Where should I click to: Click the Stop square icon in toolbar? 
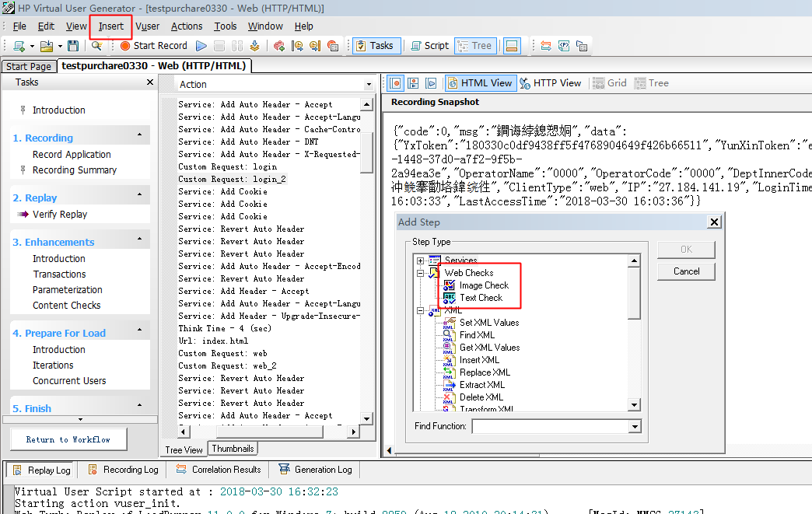click(x=219, y=46)
